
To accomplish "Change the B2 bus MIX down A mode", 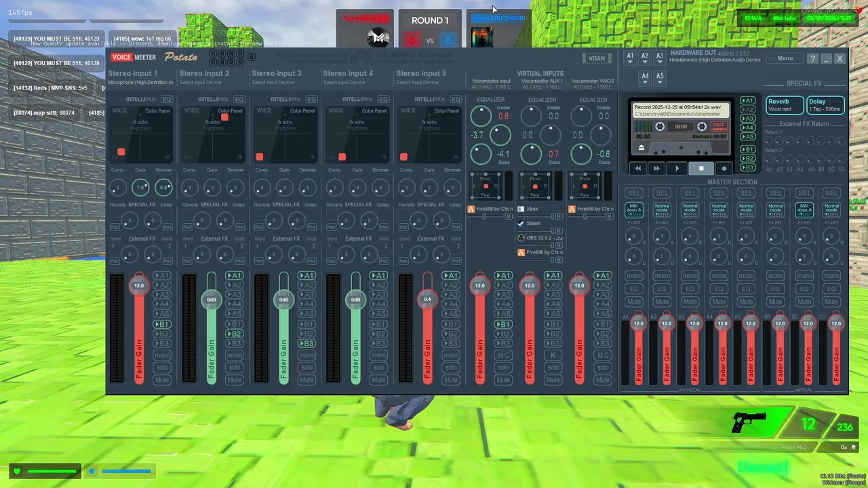I will pos(804,209).
